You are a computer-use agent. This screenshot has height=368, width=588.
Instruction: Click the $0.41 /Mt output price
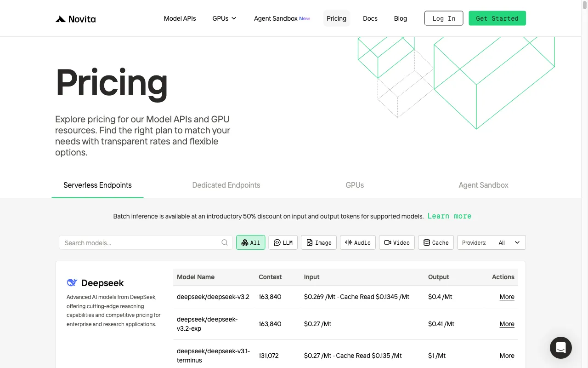(x=441, y=324)
